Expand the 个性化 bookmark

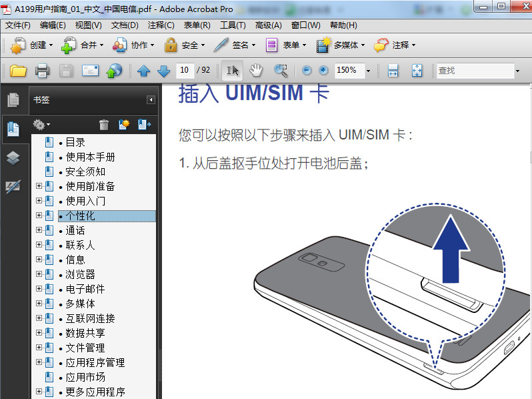tap(39, 216)
